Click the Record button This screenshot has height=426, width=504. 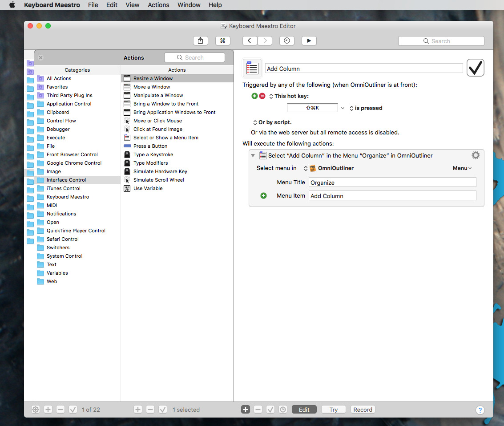point(363,409)
